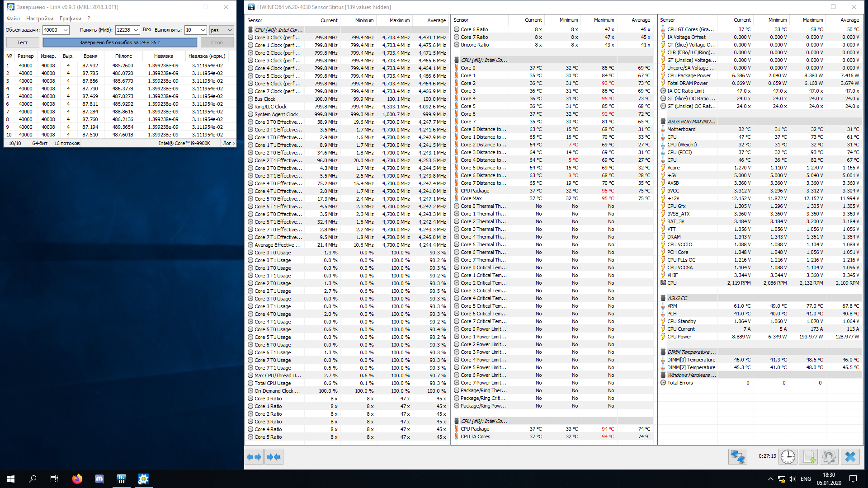
Task: Open the network remote monitoring icon
Action: (737, 457)
